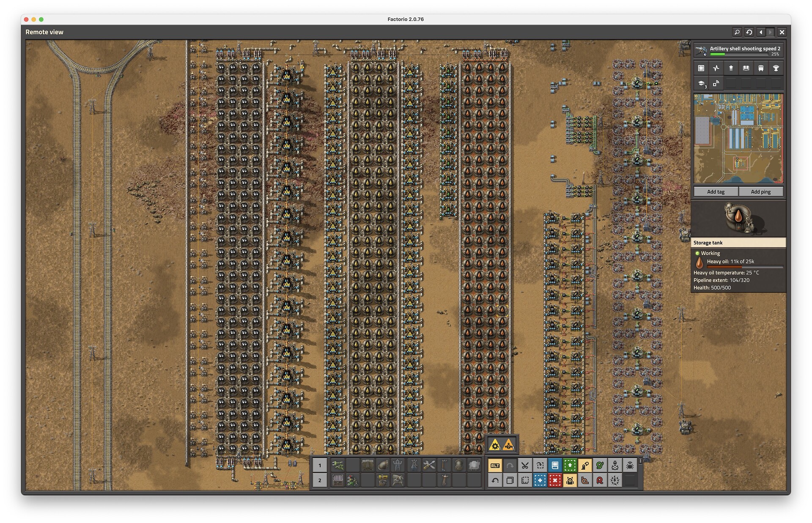Toggle the green spiral exoskeleton button
The image size is (812, 523).
pos(600,465)
